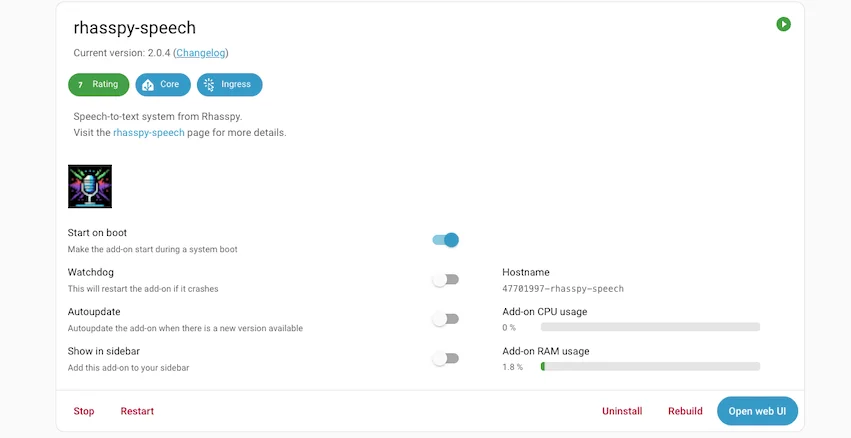851x438 pixels.
Task: Select hostname 47701997-rhasspy-speech text
Action: click(x=563, y=289)
